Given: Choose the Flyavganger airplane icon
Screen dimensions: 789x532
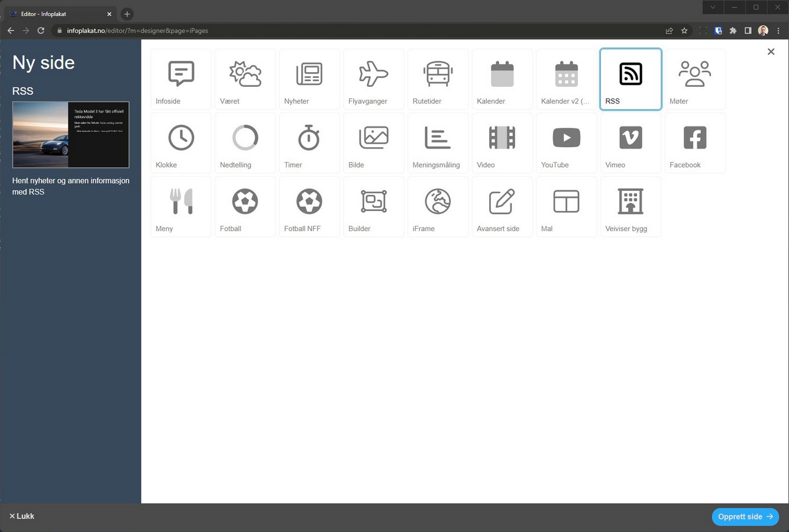Looking at the screenshot, I should (x=373, y=79).
